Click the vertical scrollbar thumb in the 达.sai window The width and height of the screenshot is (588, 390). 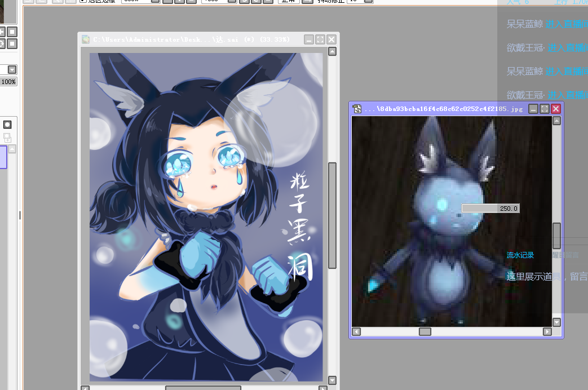[x=332, y=216]
